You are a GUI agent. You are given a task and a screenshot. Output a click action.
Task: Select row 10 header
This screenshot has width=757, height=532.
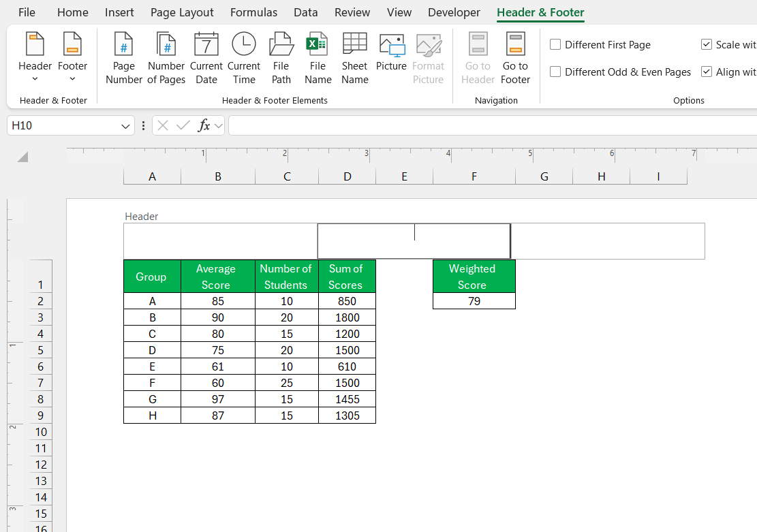(41, 432)
